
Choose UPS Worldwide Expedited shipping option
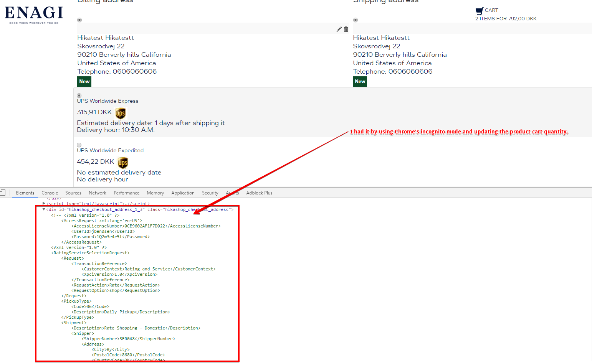point(79,145)
